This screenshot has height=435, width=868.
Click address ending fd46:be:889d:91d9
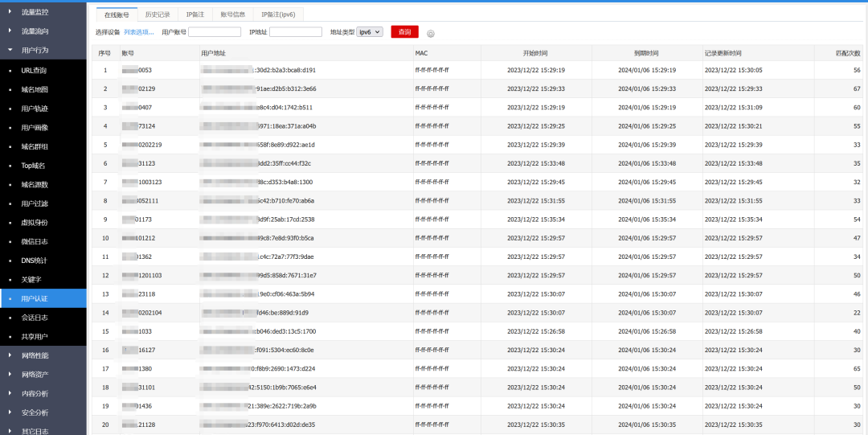[256, 313]
